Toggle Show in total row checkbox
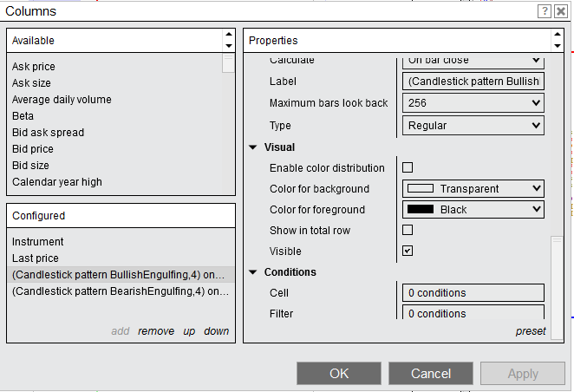 pos(408,230)
